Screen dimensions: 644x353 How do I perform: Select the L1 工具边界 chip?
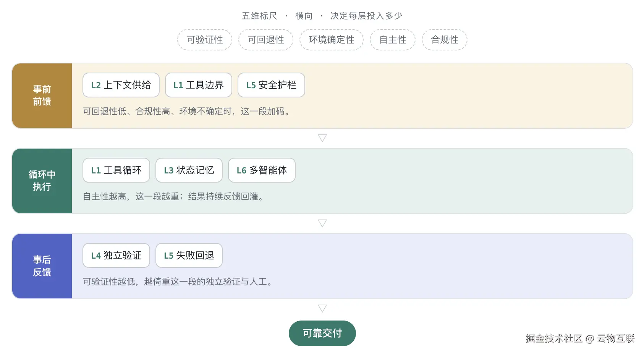(x=199, y=85)
